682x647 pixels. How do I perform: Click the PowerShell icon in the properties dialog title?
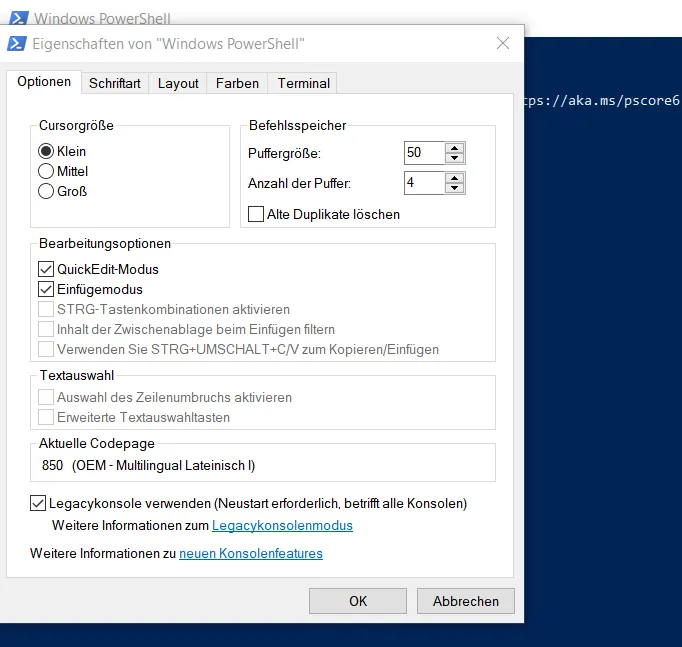pyautogui.click(x=17, y=43)
